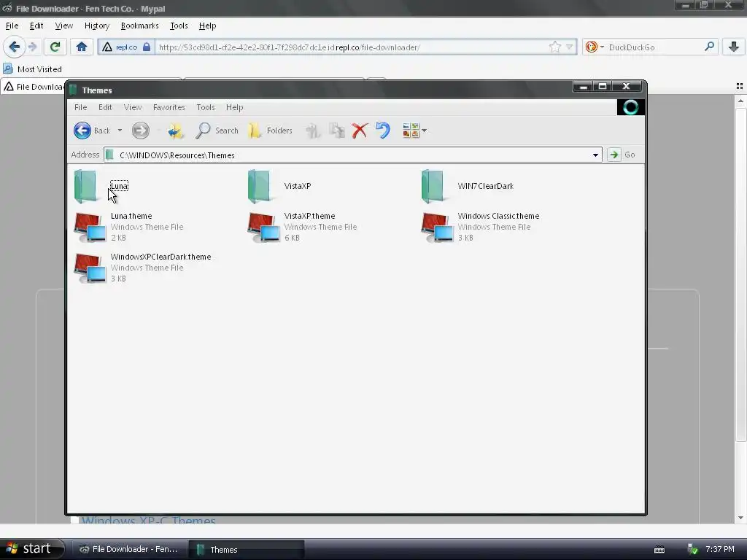Click the Explorer address path field
Image resolution: width=747 pixels, height=560 pixels.
point(352,155)
